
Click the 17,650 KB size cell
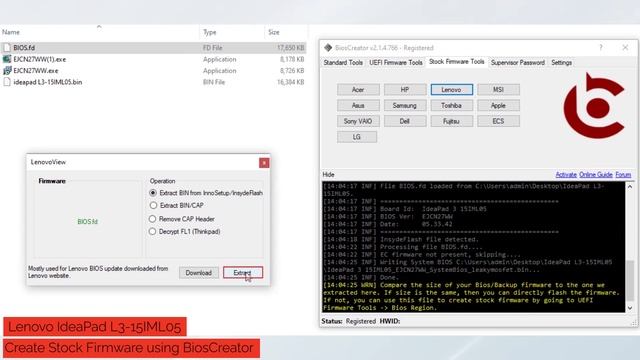pyautogui.click(x=291, y=48)
